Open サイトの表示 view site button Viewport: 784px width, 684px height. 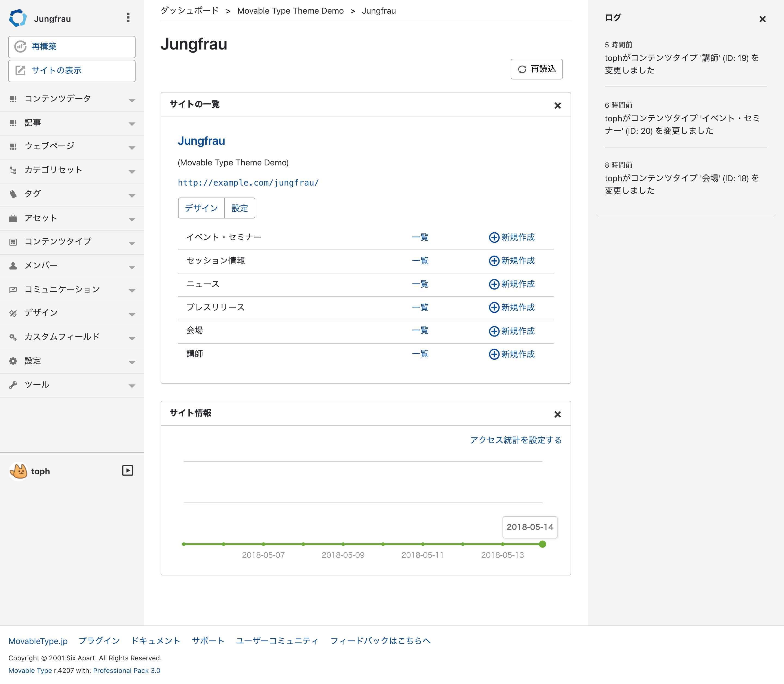click(72, 71)
